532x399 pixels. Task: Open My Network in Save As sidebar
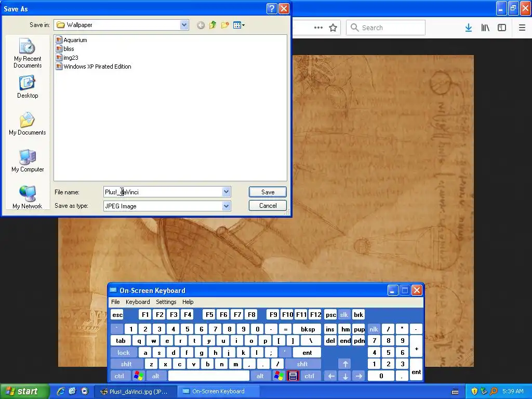click(28, 197)
